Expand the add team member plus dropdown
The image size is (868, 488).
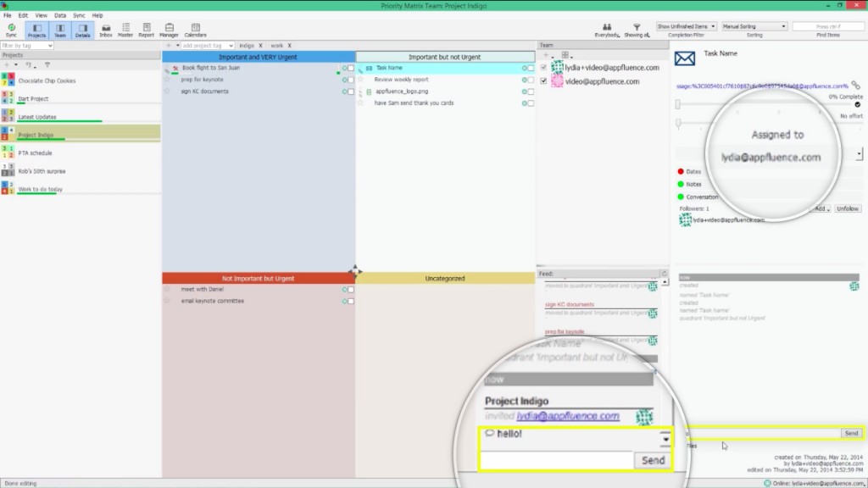[548, 55]
